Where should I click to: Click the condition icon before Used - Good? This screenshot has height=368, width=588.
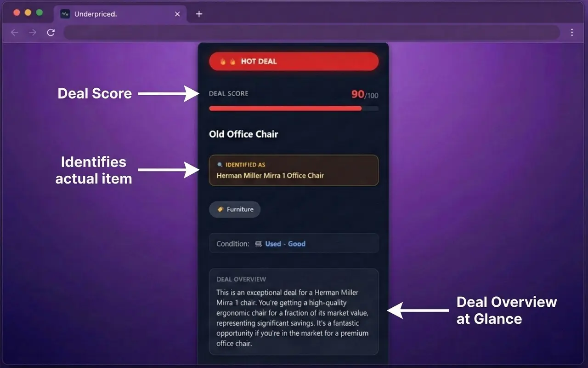click(258, 244)
